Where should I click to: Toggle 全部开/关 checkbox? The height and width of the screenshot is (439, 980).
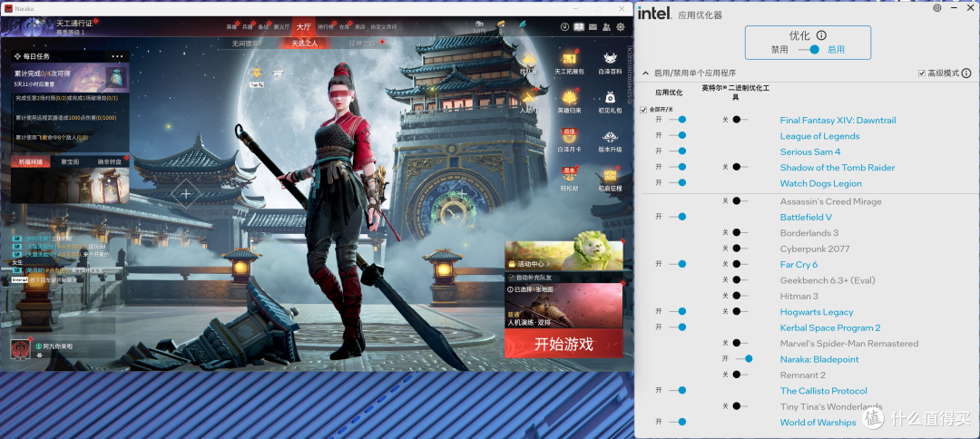click(x=643, y=110)
